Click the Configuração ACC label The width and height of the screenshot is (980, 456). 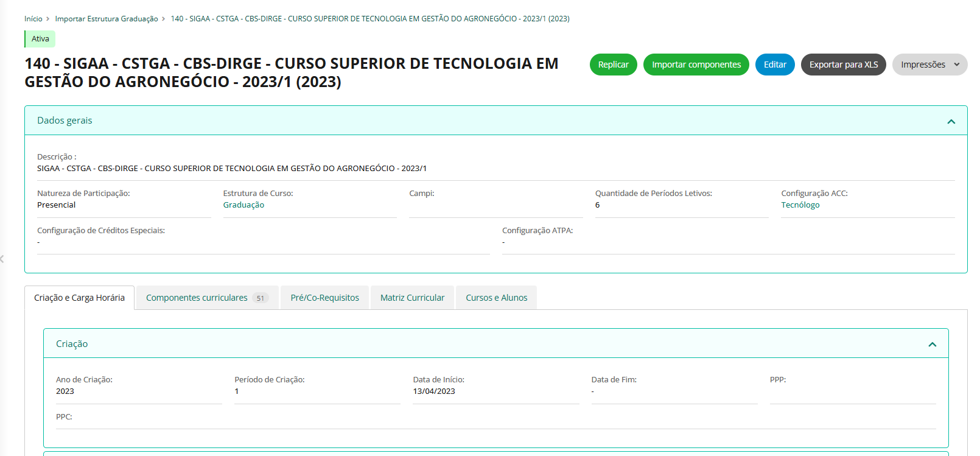[814, 194]
